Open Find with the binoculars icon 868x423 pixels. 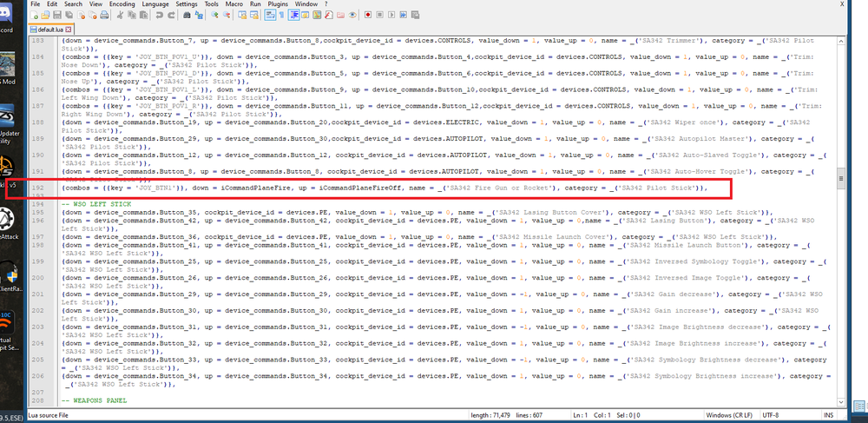point(186,16)
